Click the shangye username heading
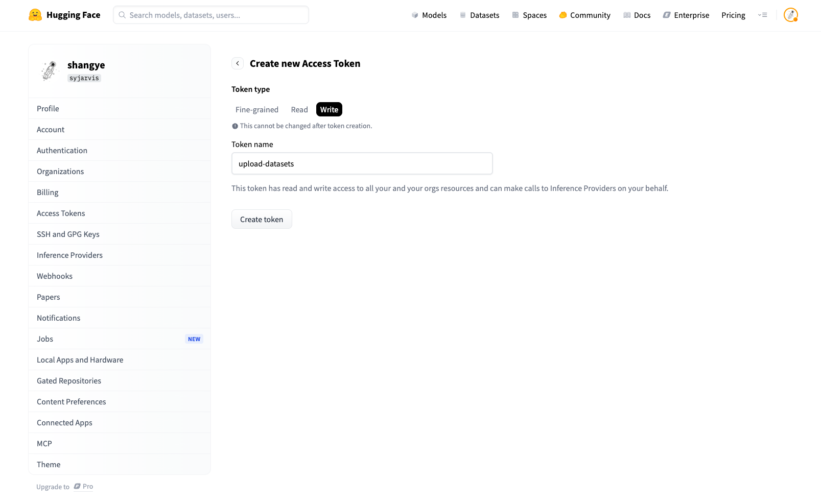 click(x=86, y=65)
